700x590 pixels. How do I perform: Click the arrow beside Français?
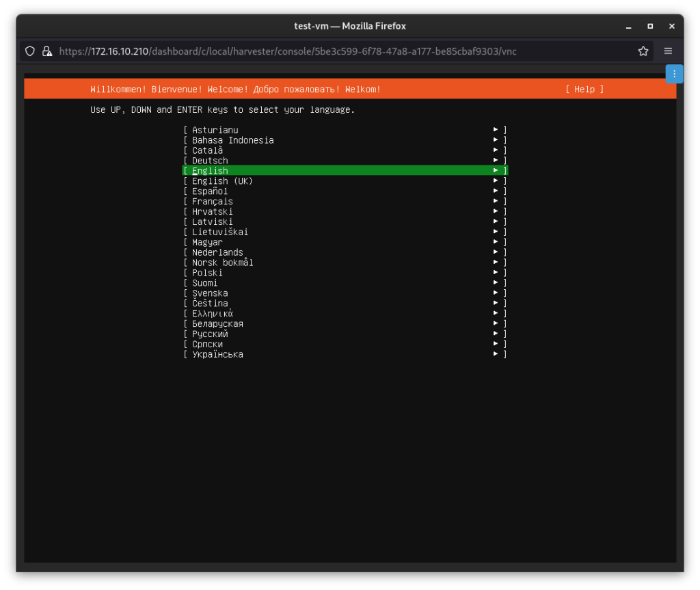point(496,201)
